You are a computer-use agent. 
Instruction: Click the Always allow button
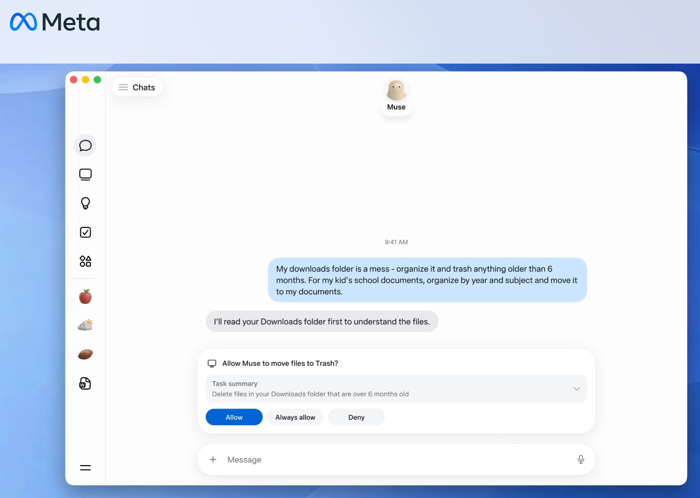click(295, 417)
